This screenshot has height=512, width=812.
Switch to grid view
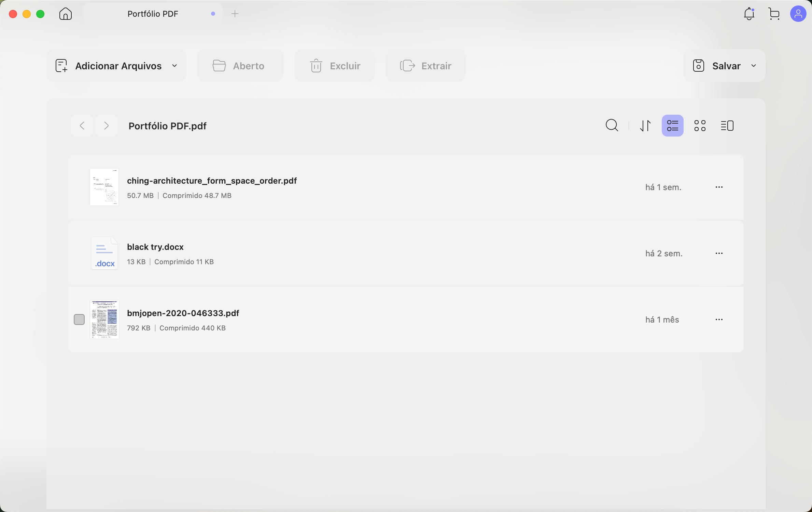(x=700, y=125)
